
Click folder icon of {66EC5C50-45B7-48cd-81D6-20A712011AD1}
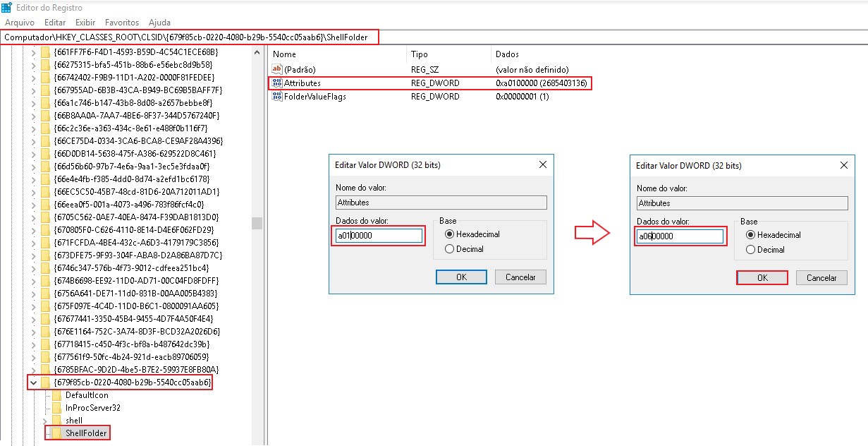46,192
